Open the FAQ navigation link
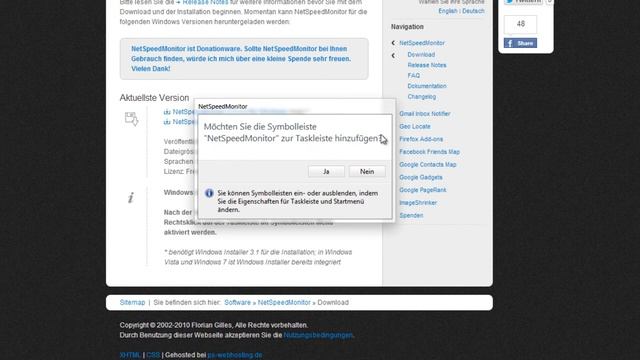 coord(413,76)
